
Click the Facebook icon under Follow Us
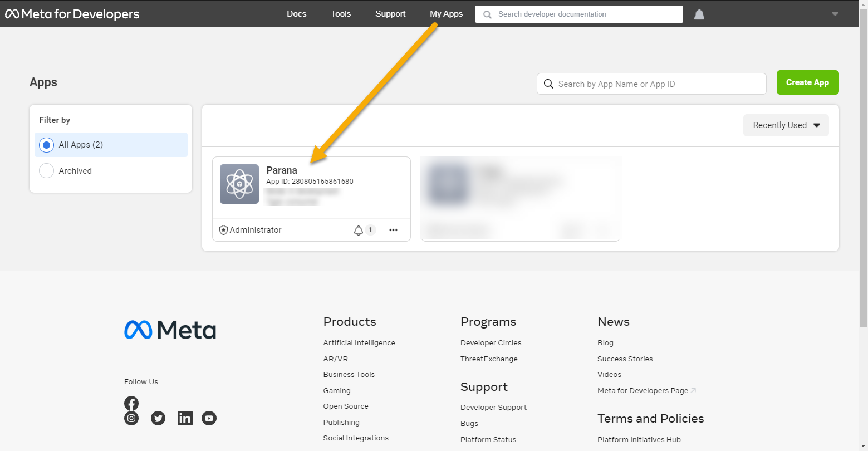tap(131, 403)
